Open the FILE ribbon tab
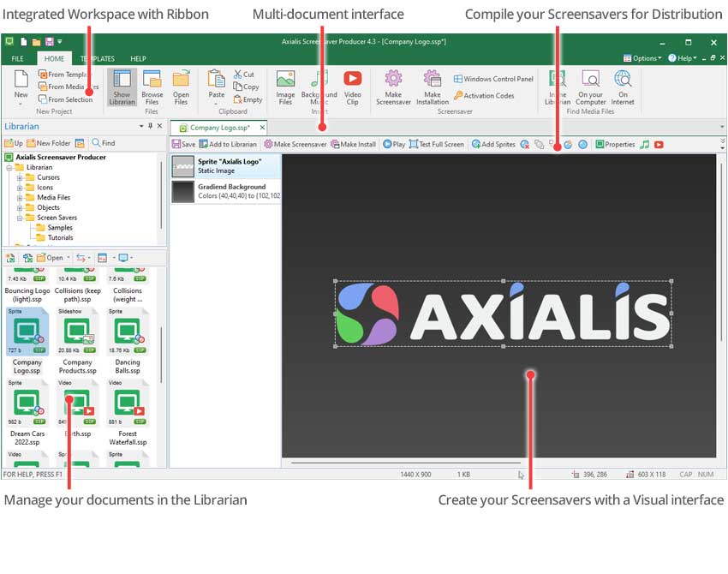Screen dimensions: 728x574 pyautogui.click(x=18, y=58)
